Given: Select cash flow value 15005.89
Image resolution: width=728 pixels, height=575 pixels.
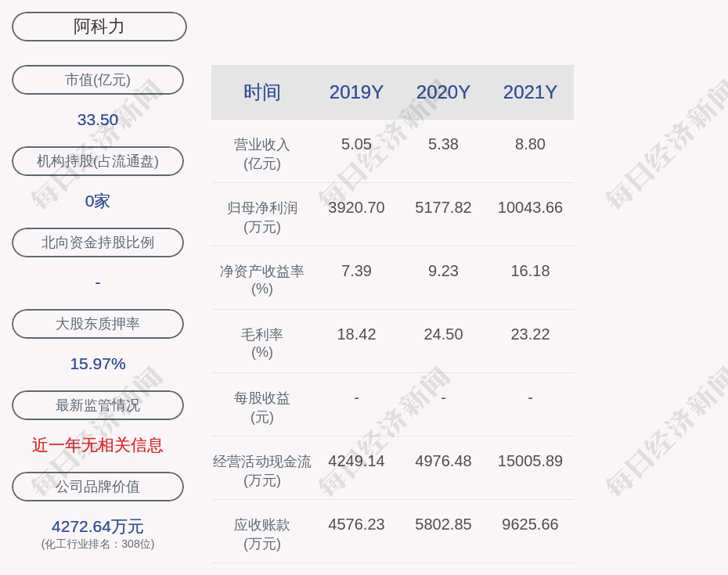Looking at the screenshot, I should [530, 461].
